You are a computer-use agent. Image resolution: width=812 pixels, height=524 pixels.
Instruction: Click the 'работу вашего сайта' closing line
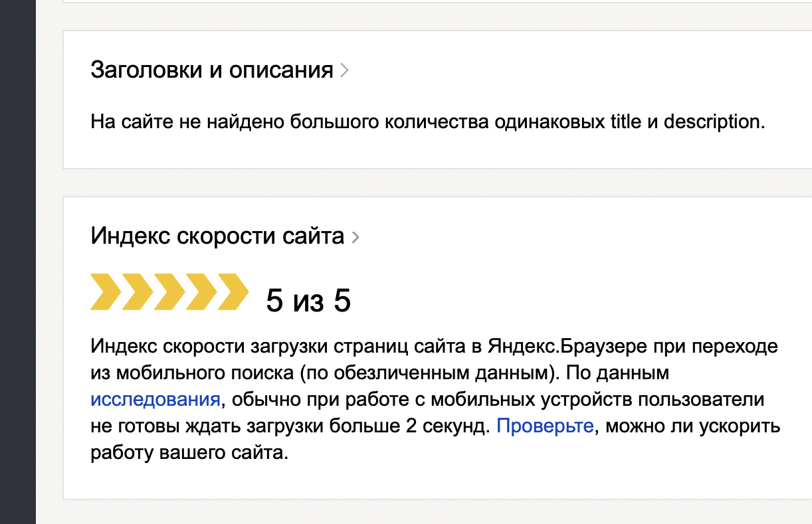(190, 454)
